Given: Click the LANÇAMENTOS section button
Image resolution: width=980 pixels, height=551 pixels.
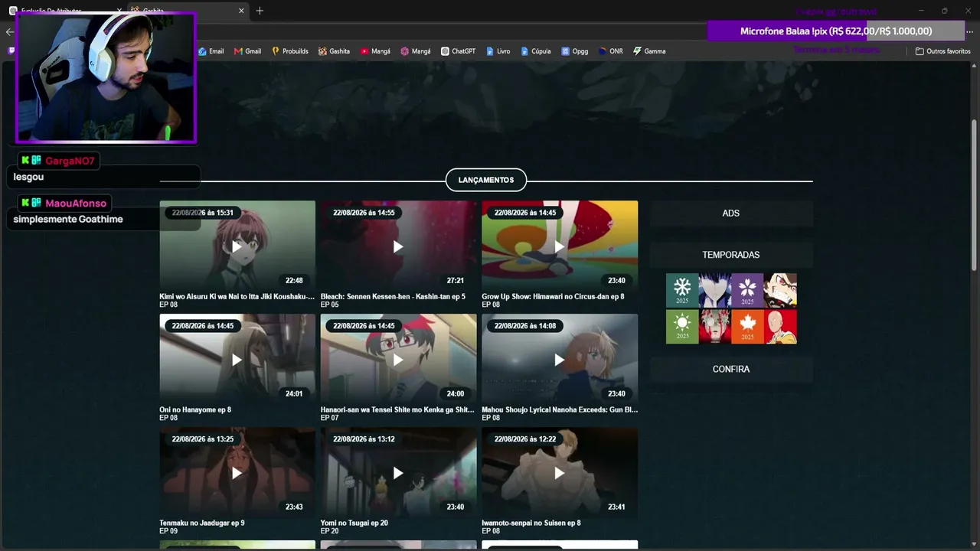Looking at the screenshot, I should pyautogui.click(x=486, y=180).
